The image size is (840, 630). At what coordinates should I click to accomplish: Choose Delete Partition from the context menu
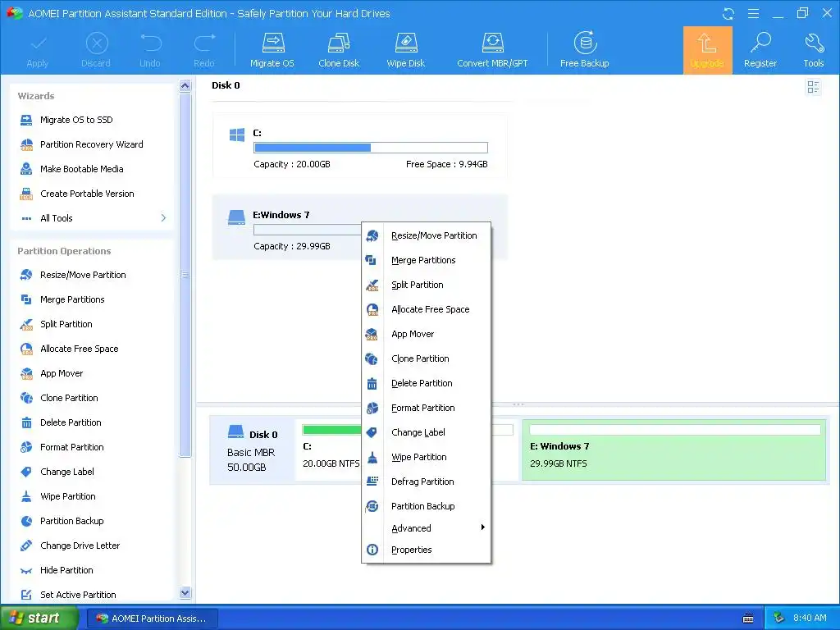click(427, 384)
